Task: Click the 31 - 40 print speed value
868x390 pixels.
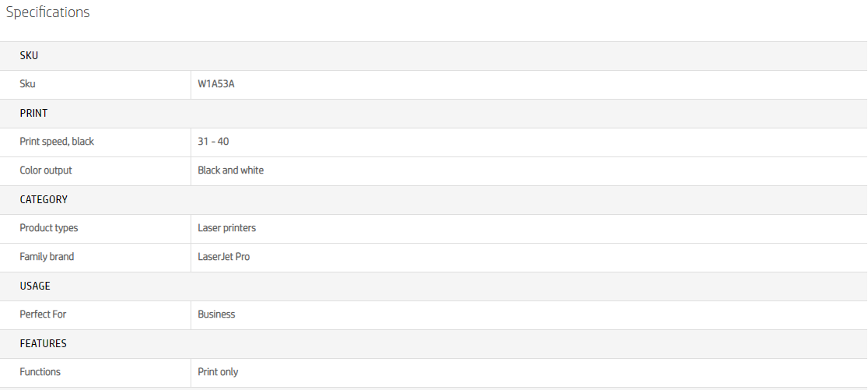Action: [x=213, y=142]
